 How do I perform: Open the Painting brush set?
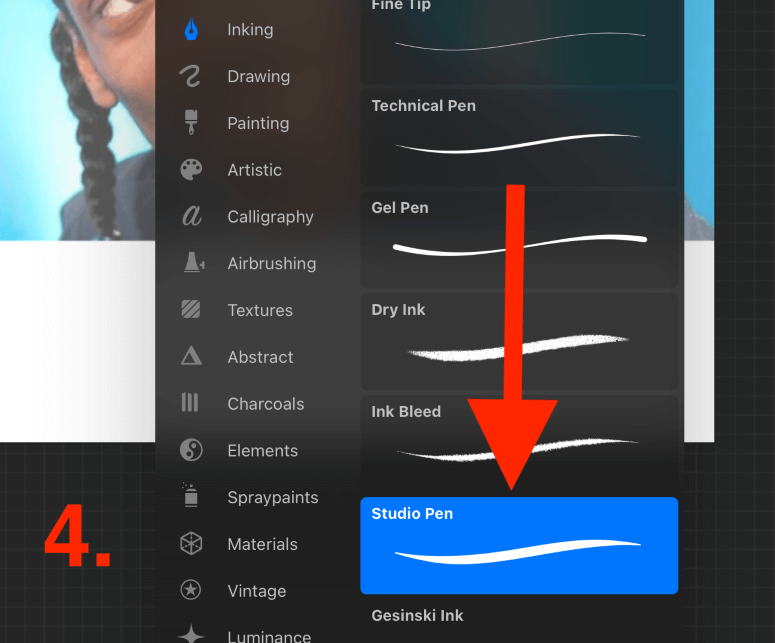click(258, 123)
